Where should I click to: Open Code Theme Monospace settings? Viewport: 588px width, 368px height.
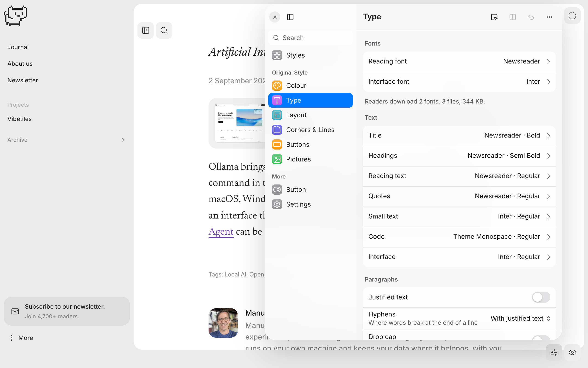tap(459, 237)
